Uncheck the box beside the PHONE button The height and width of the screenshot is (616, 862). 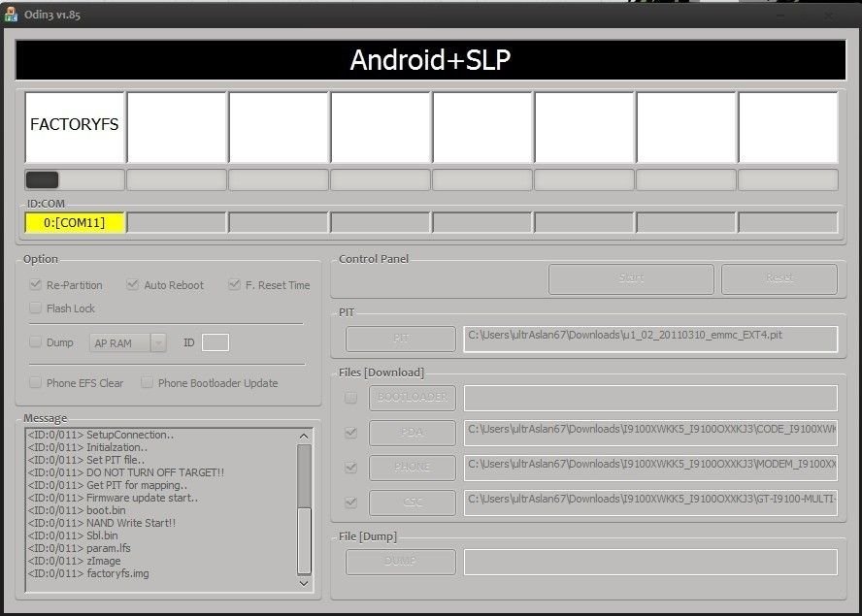(350, 467)
